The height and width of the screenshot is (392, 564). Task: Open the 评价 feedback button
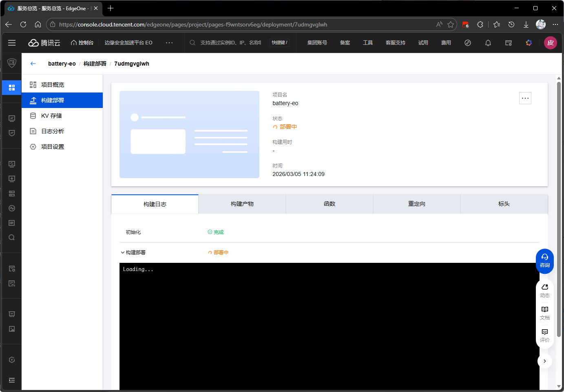(545, 336)
